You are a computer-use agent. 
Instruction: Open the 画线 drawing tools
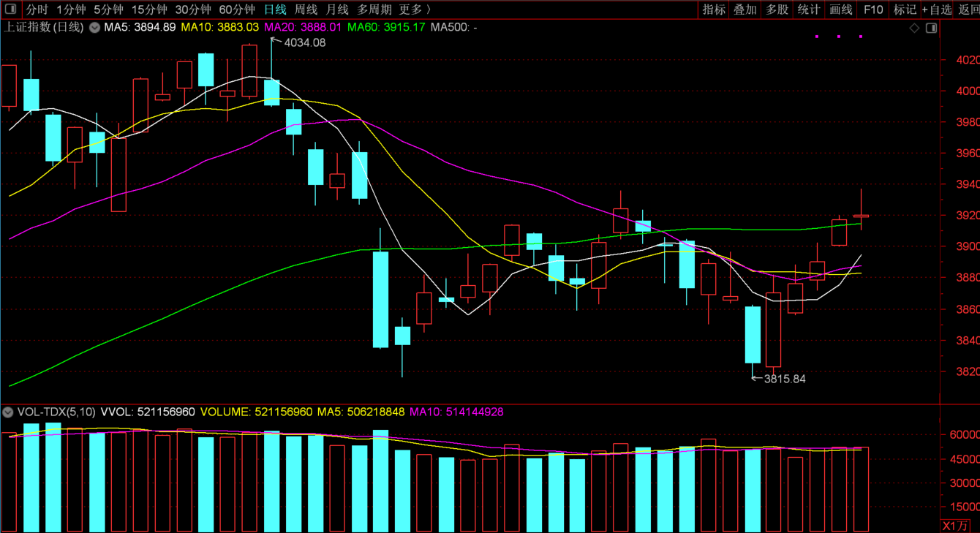point(841,10)
